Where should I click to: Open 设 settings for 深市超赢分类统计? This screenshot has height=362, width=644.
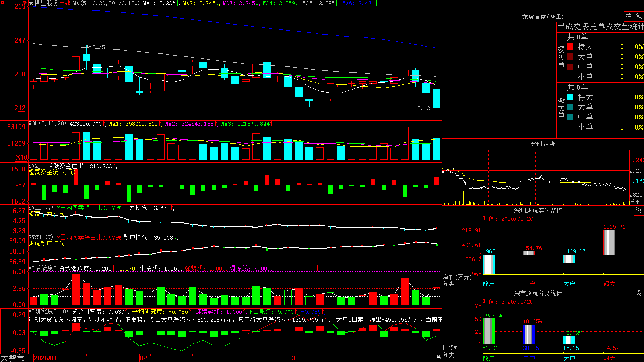(639, 293)
